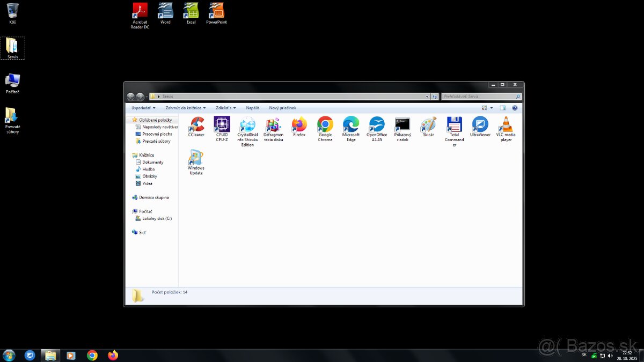The height and width of the screenshot is (362, 644).
Task: Choose the OpenOffice 4.1.15 shortcut
Action: 377,125
